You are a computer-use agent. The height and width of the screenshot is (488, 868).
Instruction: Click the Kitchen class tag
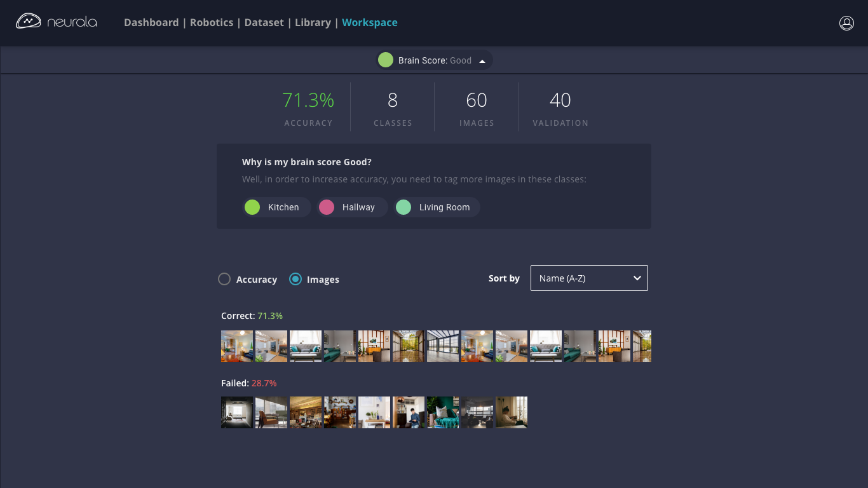[x=276, y=207]
